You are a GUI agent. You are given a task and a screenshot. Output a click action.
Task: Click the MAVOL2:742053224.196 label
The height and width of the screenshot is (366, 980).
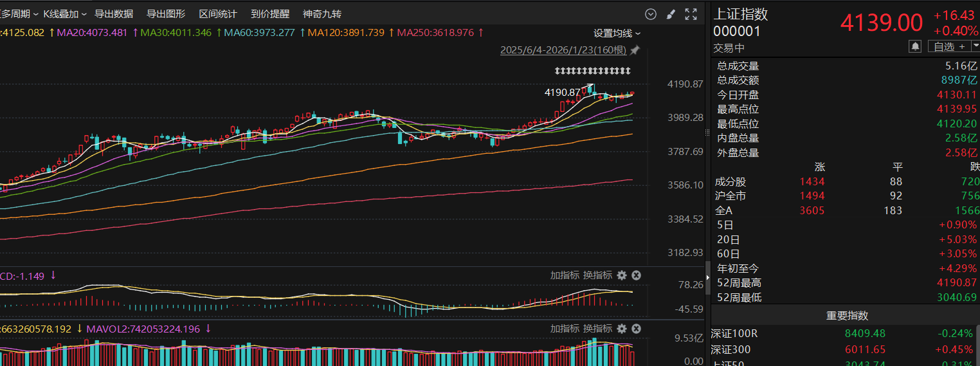143,329
